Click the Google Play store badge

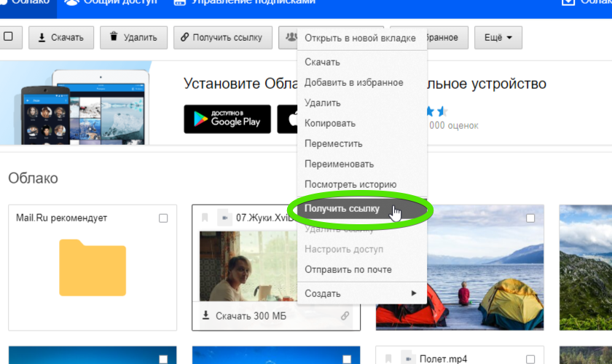pyautogui.click(x=227, y=119)
